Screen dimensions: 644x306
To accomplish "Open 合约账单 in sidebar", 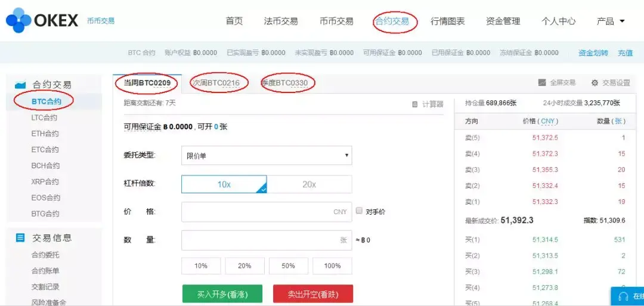I will tap(45, 271).
